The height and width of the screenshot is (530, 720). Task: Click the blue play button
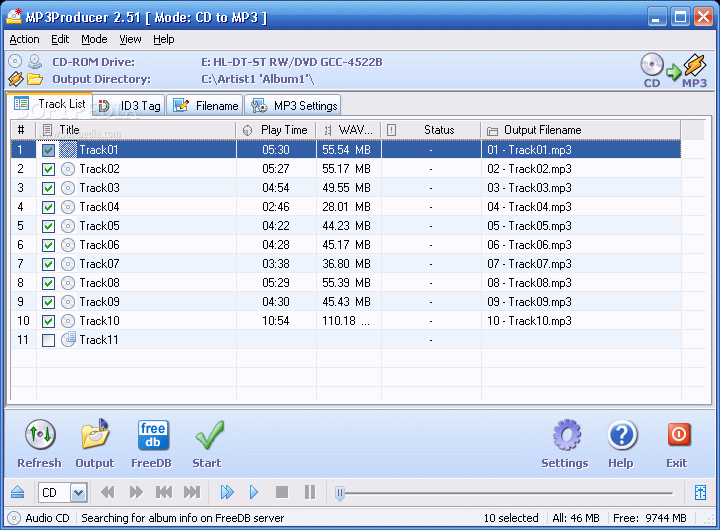[x=254, y=492]
